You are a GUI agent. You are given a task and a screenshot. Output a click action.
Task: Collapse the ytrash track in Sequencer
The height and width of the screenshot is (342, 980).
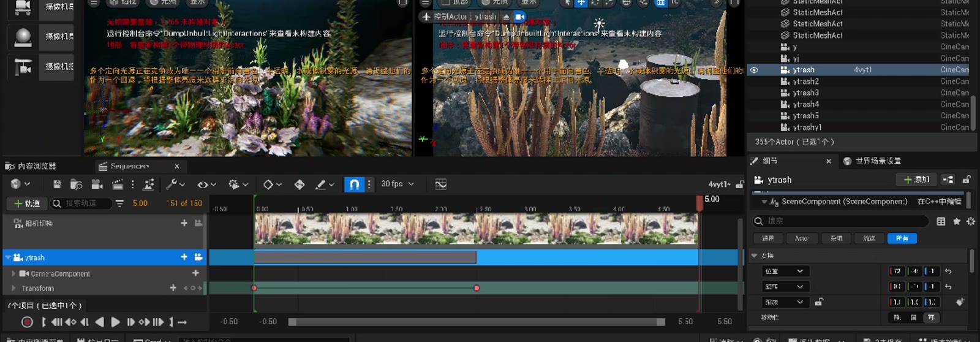(x=8, y=257)
